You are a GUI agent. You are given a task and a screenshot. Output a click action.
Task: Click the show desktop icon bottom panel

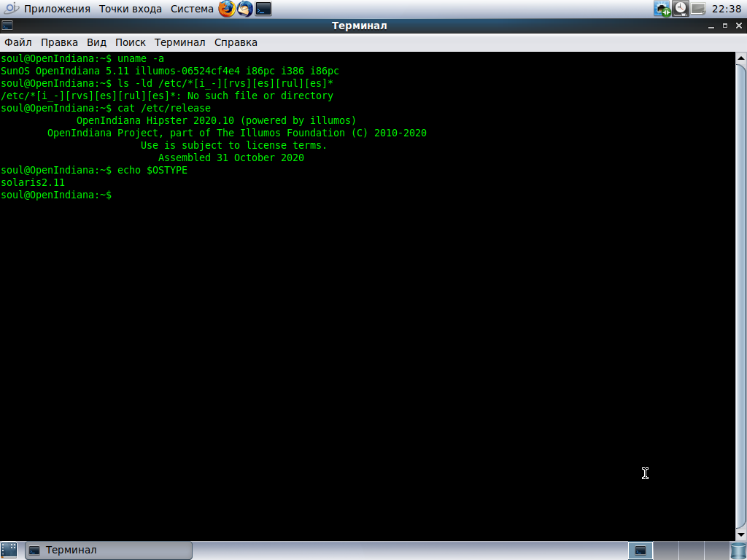[x=9, y=550]
